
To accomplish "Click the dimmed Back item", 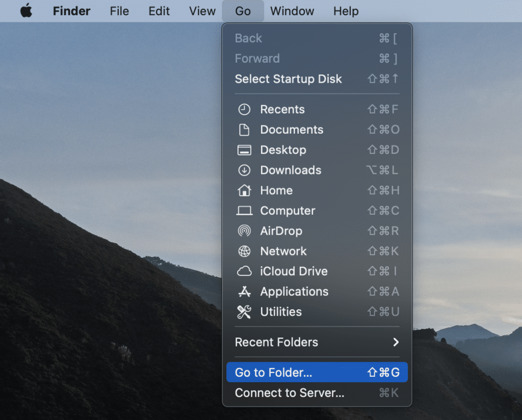I will [317, 38].
